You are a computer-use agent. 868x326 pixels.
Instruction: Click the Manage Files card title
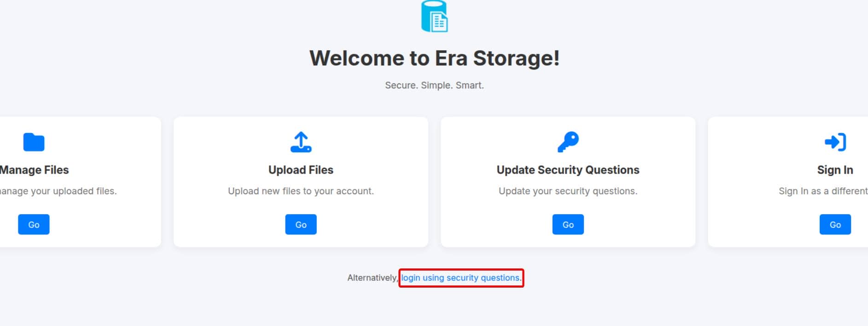(34, 170)
